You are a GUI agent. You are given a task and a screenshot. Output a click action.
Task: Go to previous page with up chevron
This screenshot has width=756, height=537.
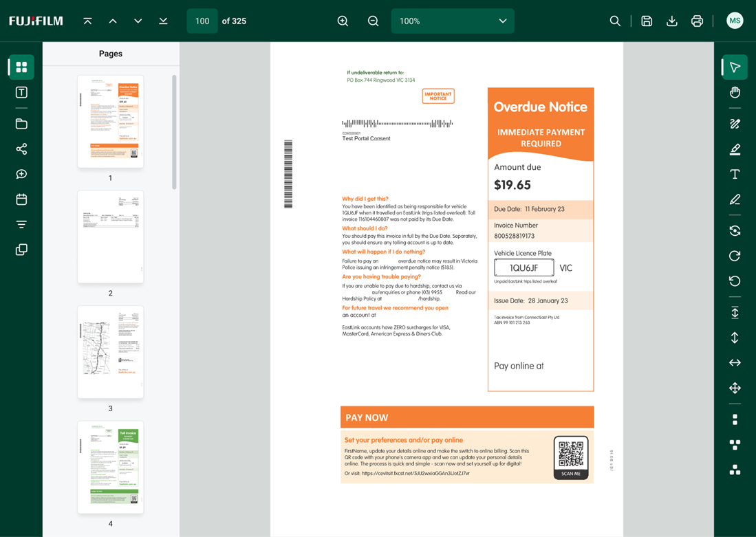(x=113, y=21)
